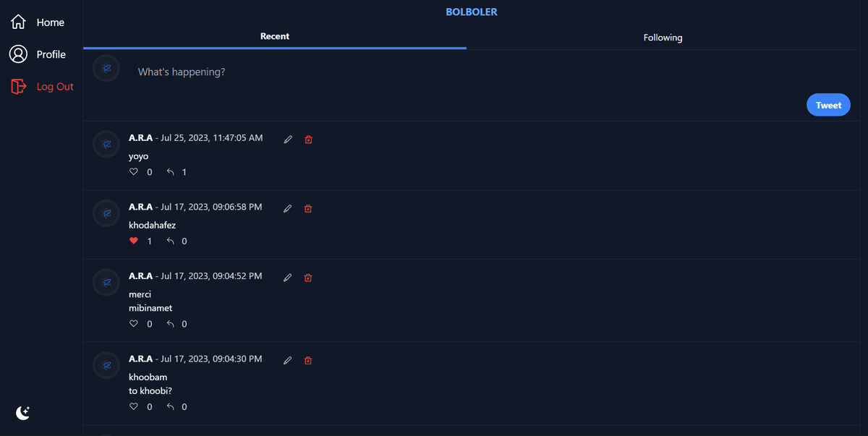The image size is (868, 436).
Task: Open avatar of the 'khodahafez' tweet
Action: pyautogui.click(x=106, y=213)
